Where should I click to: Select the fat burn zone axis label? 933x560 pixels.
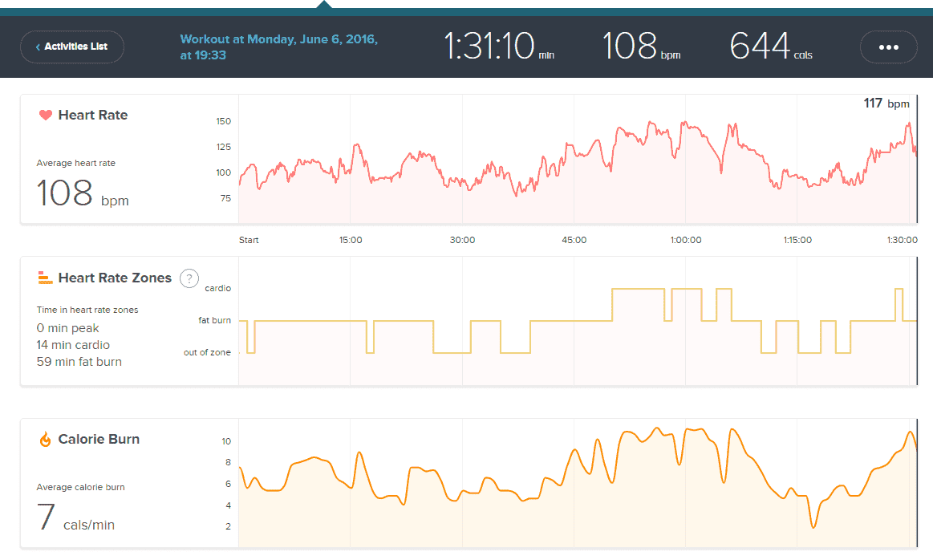click(x=214, y=320)
